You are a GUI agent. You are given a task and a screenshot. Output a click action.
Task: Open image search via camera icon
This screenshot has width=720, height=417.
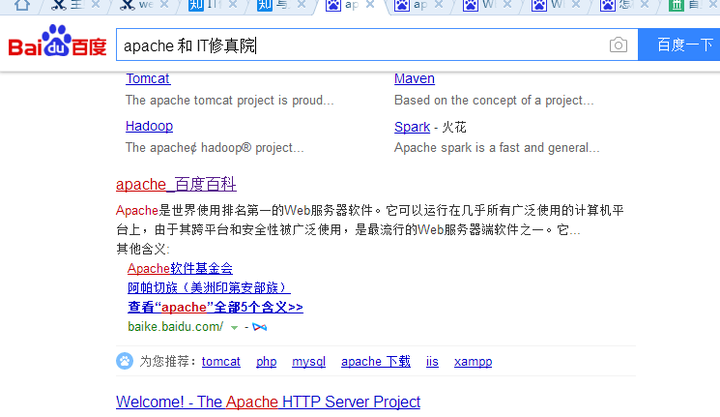pyautogui.click(x=618, y=45)
